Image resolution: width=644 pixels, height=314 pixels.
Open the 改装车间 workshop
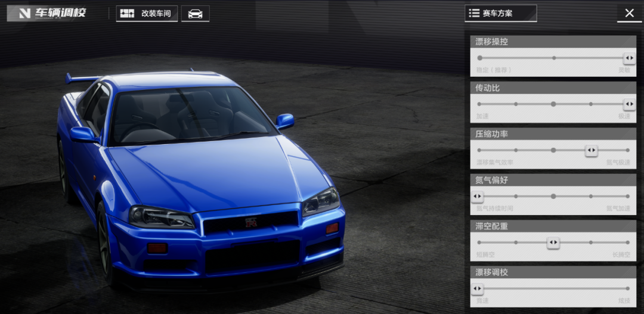click(x=147, y=14)
